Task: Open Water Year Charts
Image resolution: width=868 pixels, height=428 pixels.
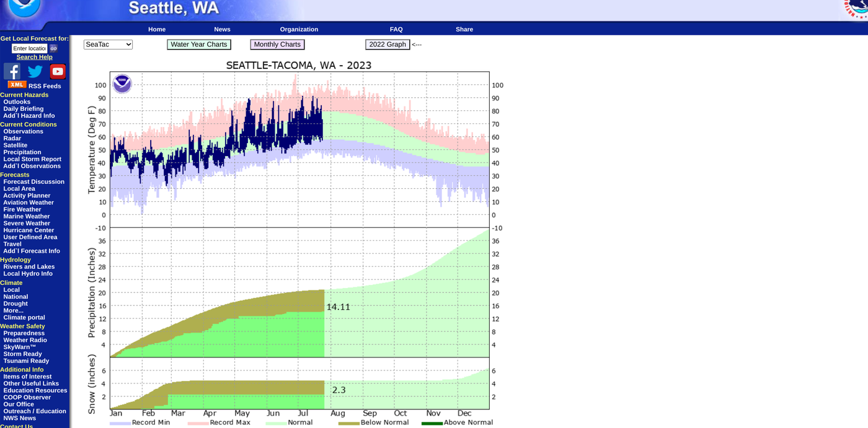Action: click(199, 45)
